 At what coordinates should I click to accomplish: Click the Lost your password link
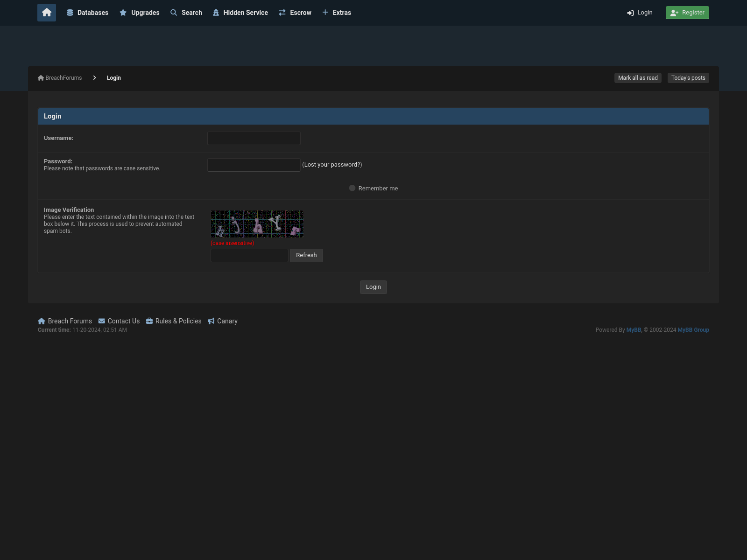(x=332, y=165)
